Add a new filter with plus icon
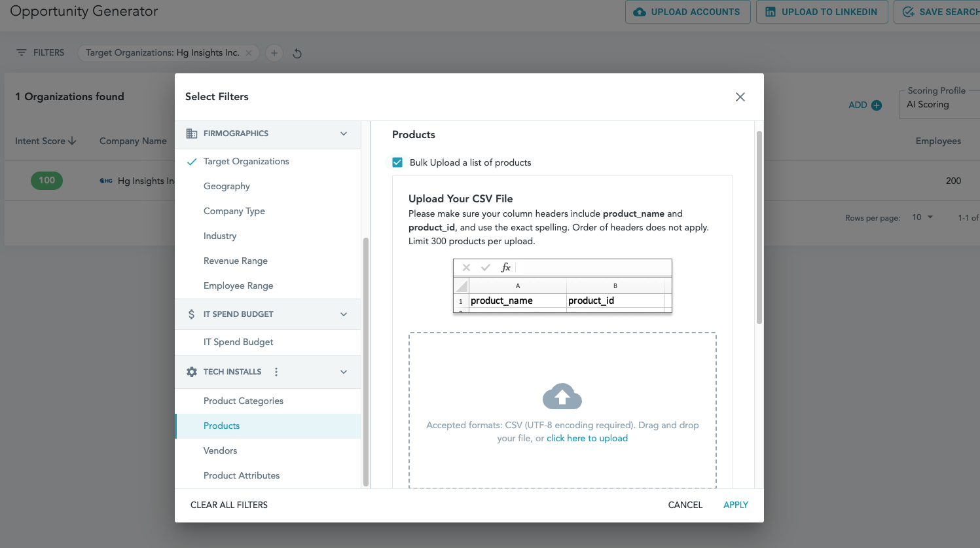Image resolution: width=980 pixels, height=548 pixels. (274, 53)
